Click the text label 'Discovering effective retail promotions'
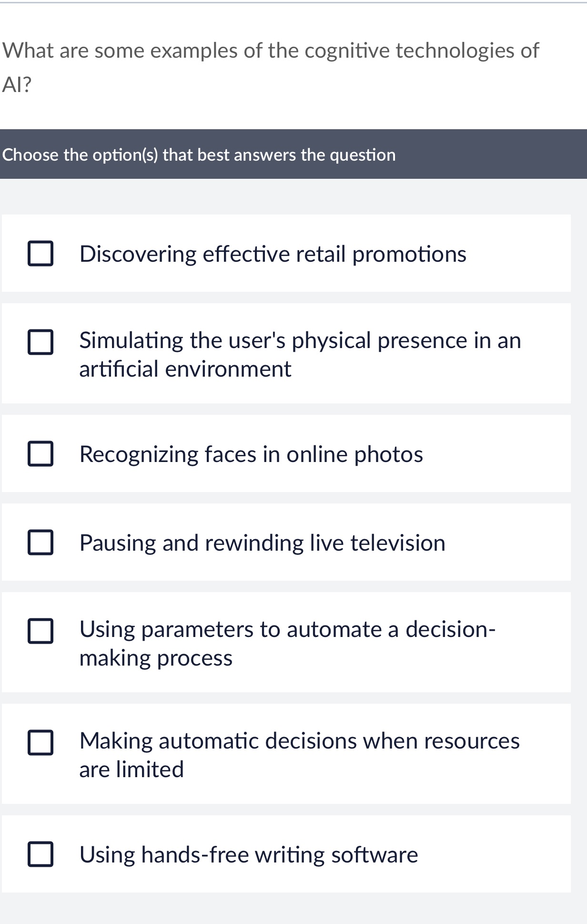The height and width of the screenshot is (924, 587). [273, 254]
